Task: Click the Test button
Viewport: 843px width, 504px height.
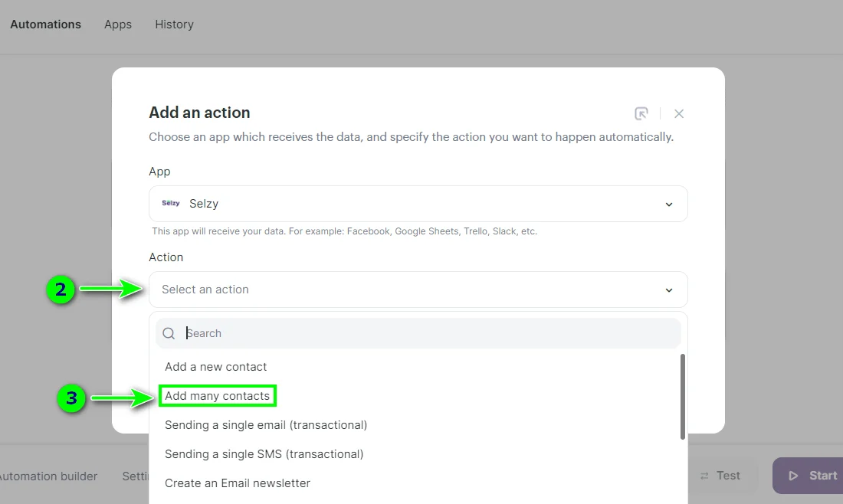Action: pyautogui.click(x=723, y=476)
